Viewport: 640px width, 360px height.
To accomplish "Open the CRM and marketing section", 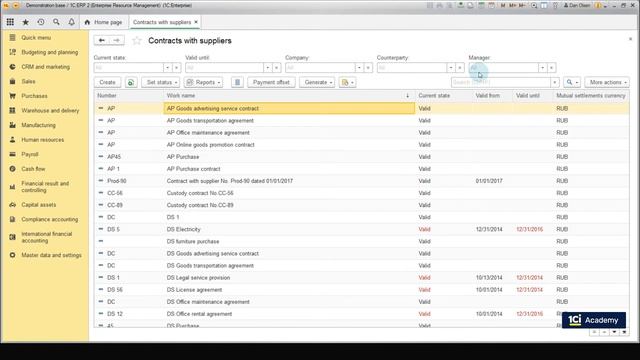I will click(x=45, y=67).
